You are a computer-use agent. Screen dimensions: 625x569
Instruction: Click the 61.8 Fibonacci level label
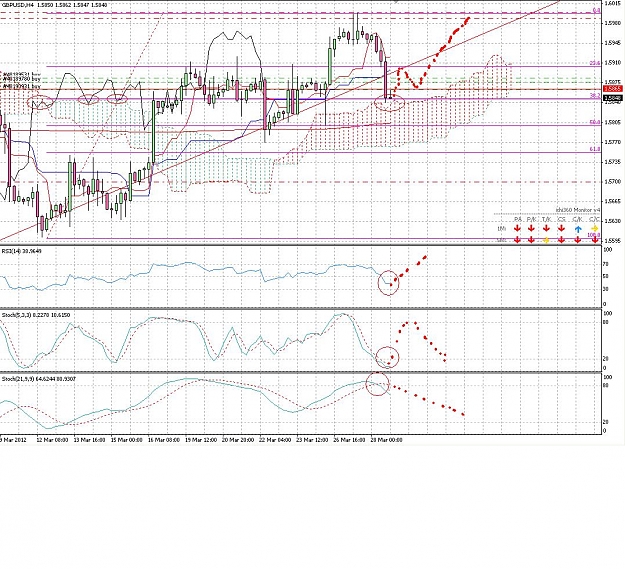coord(595,149)
